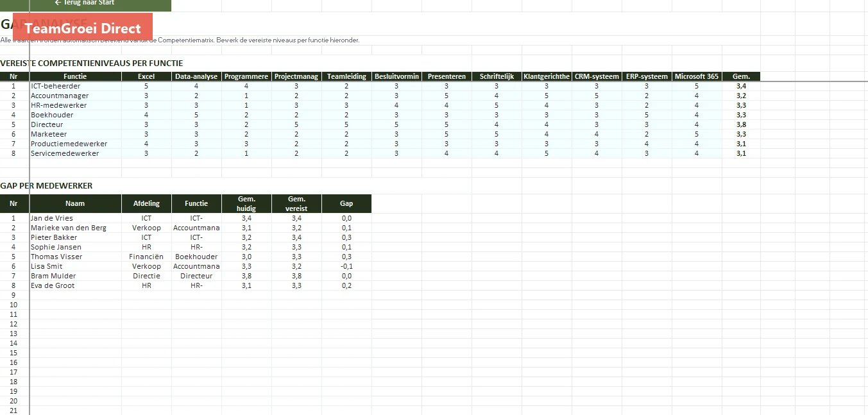868x415 pixels.
Task: Click the Data-analyse column header
Action: point(196,76)
